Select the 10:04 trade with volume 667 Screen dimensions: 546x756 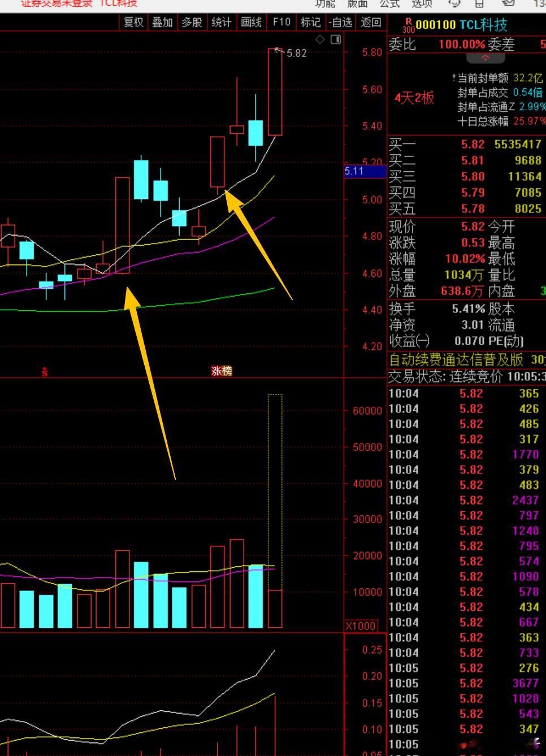pyautogui.click(x=466, y=622)
